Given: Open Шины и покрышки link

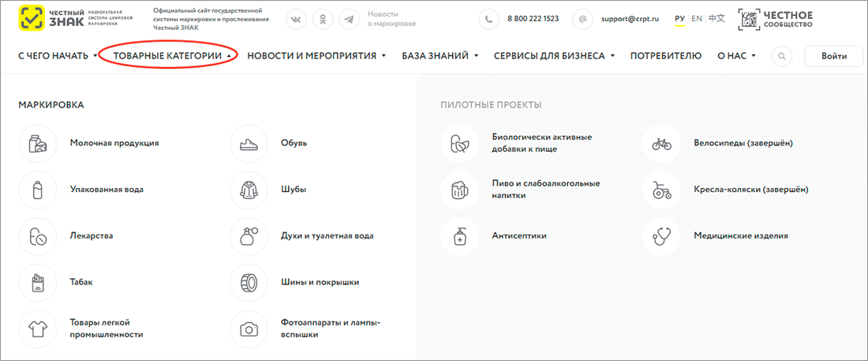Looking at the screenshot, I should pos(320,282).
